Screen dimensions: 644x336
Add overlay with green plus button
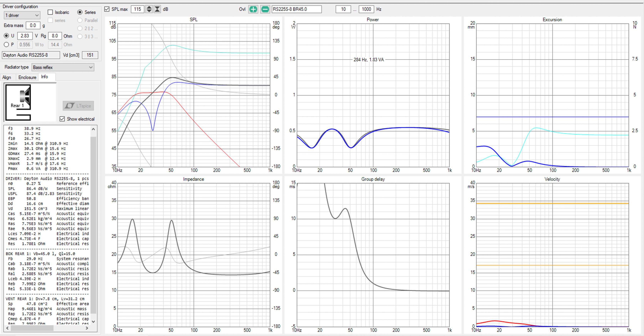coord(253,9)
